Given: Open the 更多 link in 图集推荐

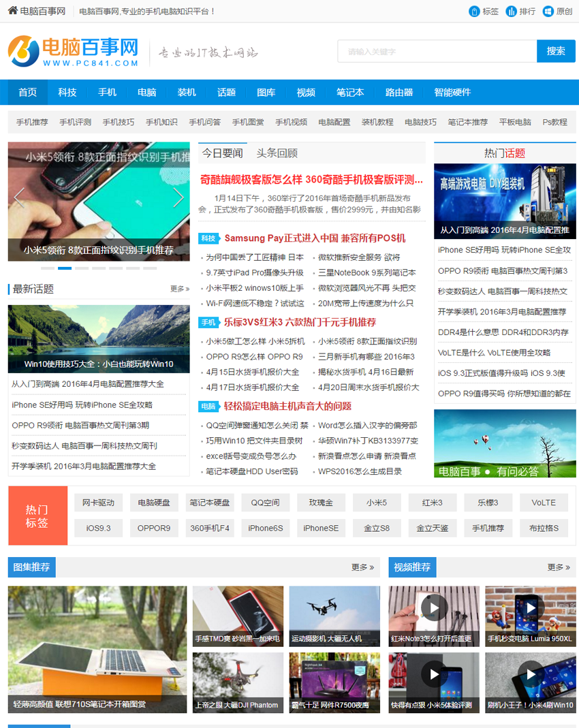Looking at the screenshot, I should pyautogui.click(x=362, y=567).
